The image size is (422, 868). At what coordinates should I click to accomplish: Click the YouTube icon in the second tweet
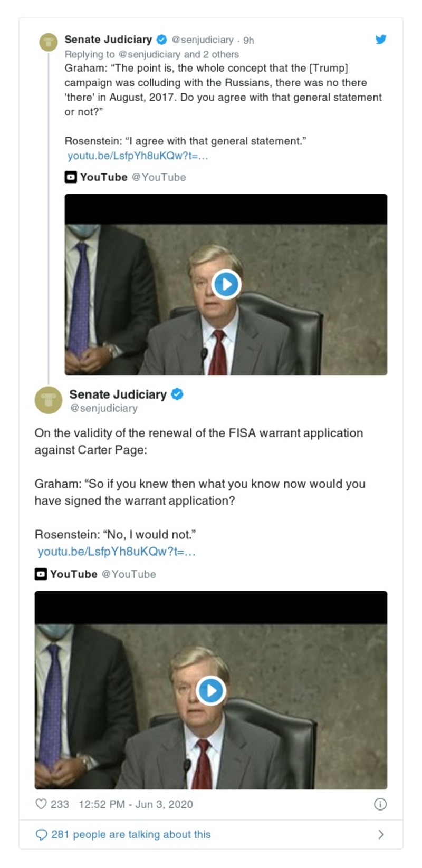pyautogui.click(x=40, y=574)
